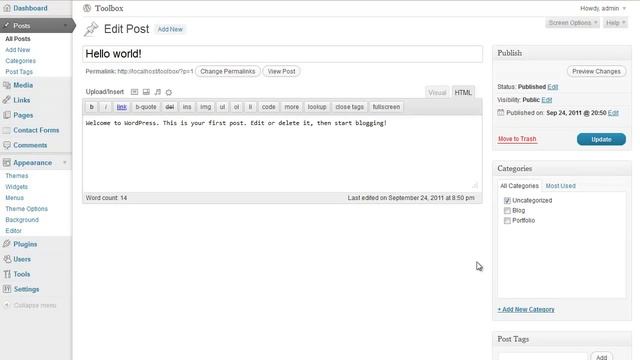Open the Widgets submenu item
This screenshot has height=360, width=640.
[x=16, y=187]
